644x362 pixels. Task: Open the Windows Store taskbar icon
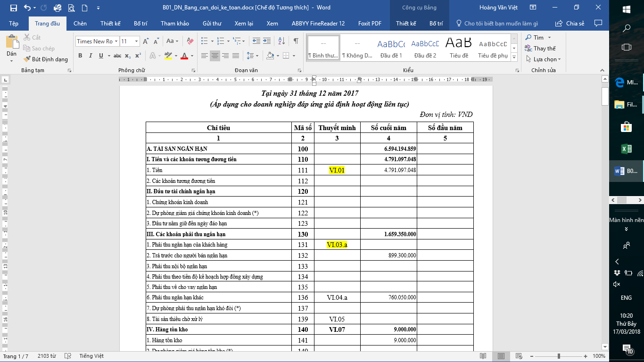click(x=627, y=127)
